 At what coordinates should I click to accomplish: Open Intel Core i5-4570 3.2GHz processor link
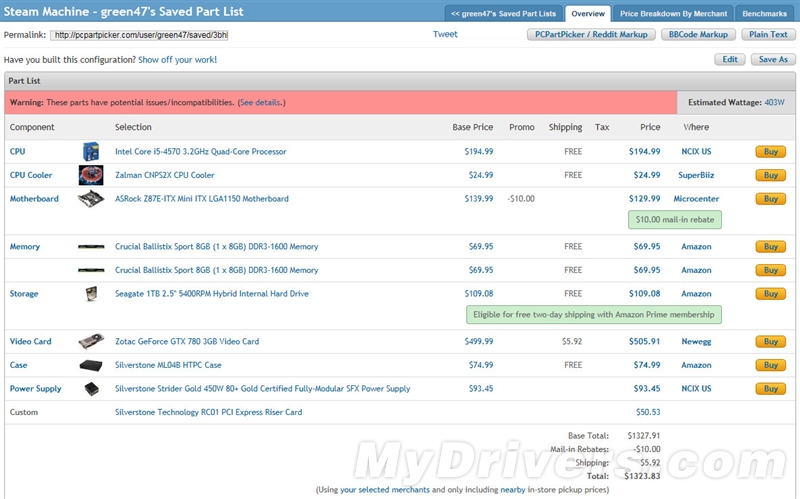[201, 152]
